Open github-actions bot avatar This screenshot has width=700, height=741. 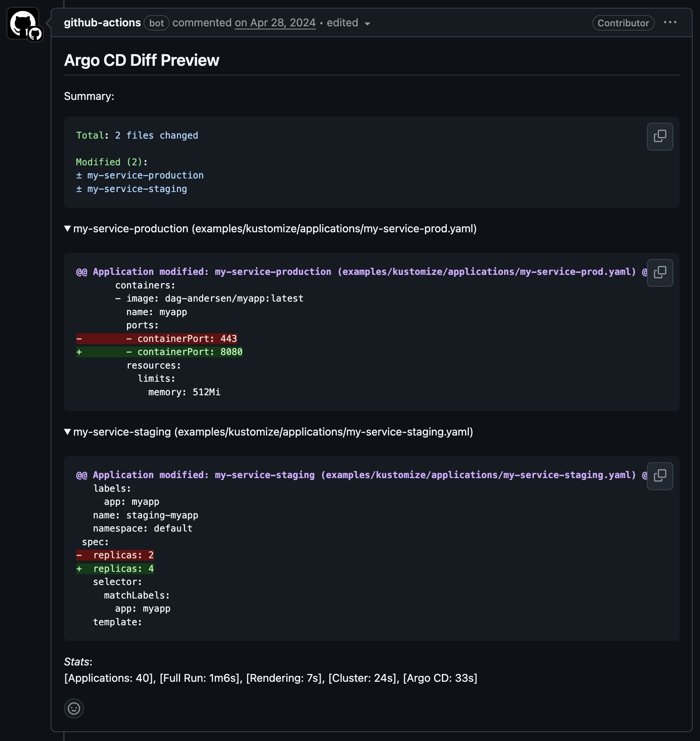[x=23, y=23]
